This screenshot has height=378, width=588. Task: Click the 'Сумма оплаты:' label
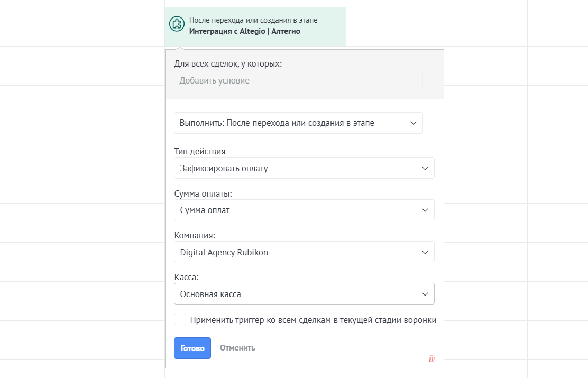coord(203,194)
